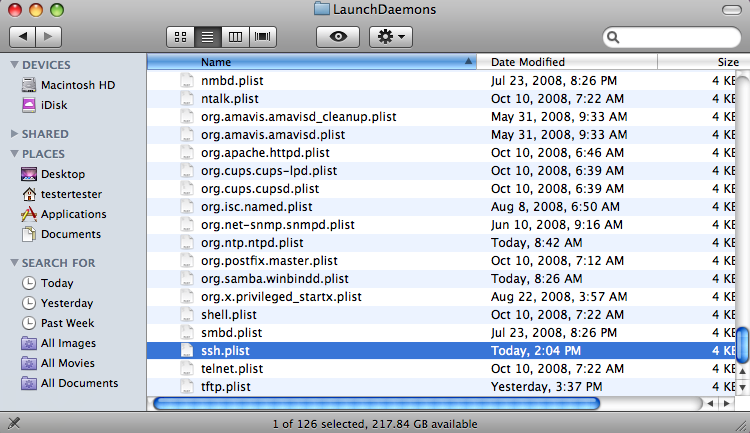Switch to icon view mode
The image size is (750, 433).
[x=180, y=37]
